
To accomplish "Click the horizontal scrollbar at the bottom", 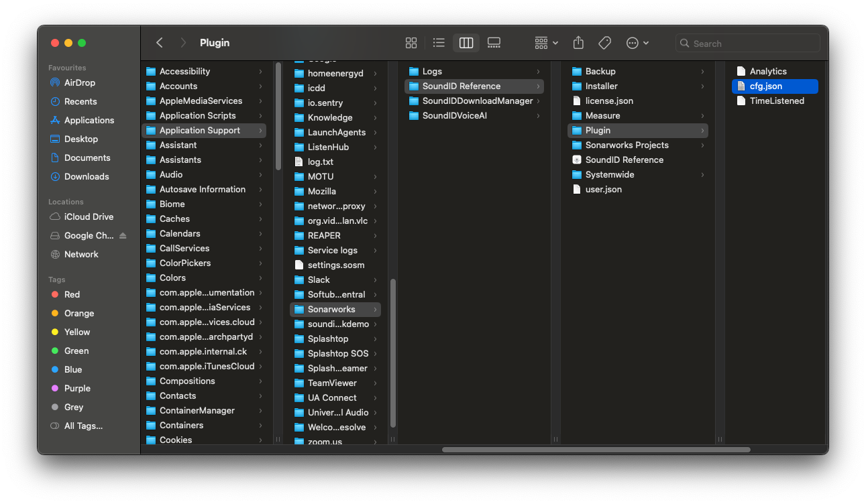I will pos(596,450).
